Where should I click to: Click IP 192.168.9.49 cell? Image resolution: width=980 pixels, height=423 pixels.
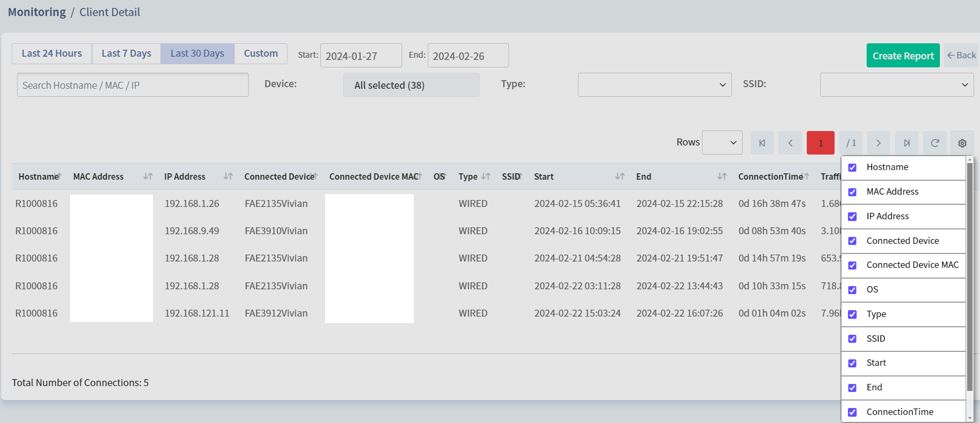click(192, 231)
